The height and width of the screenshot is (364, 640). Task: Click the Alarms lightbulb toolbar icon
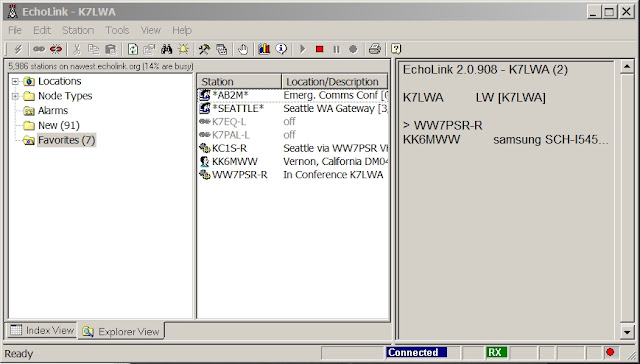point(183,49)
